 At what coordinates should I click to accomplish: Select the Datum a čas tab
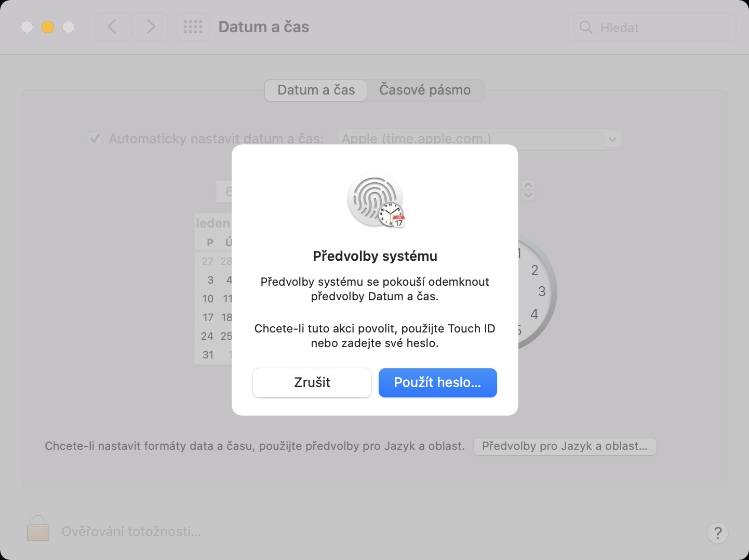tap(316, 90)
